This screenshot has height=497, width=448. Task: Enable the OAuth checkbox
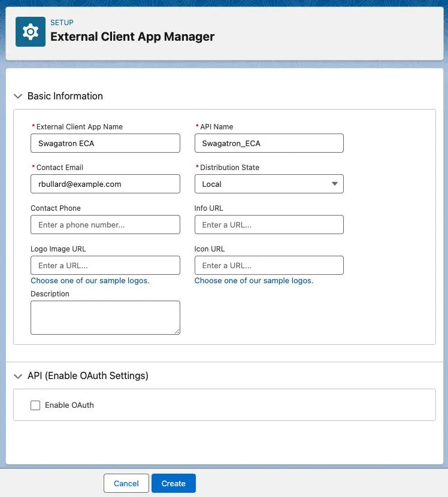[x=35, y=405]
